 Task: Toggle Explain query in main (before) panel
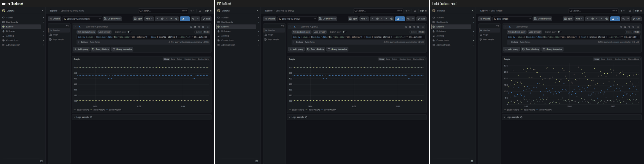point(129,32)
